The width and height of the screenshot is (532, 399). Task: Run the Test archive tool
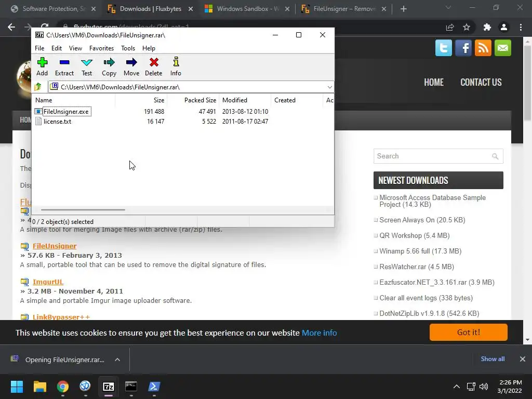point(87,66)
